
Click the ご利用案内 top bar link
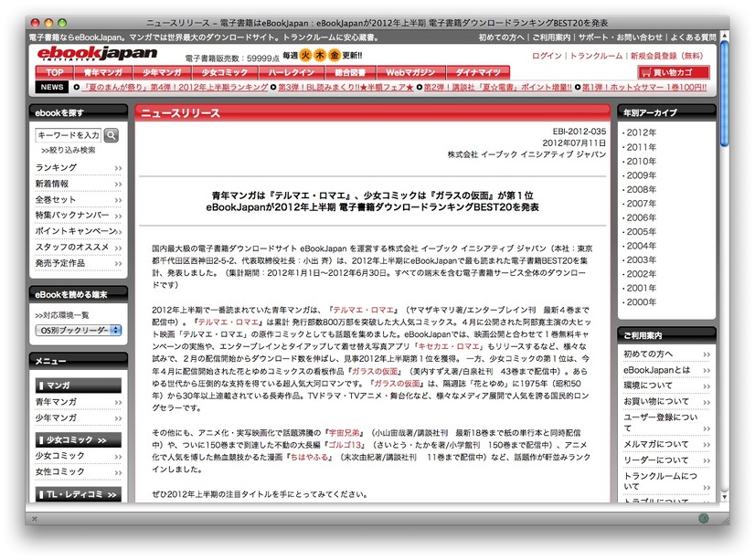tap(551, 37)
